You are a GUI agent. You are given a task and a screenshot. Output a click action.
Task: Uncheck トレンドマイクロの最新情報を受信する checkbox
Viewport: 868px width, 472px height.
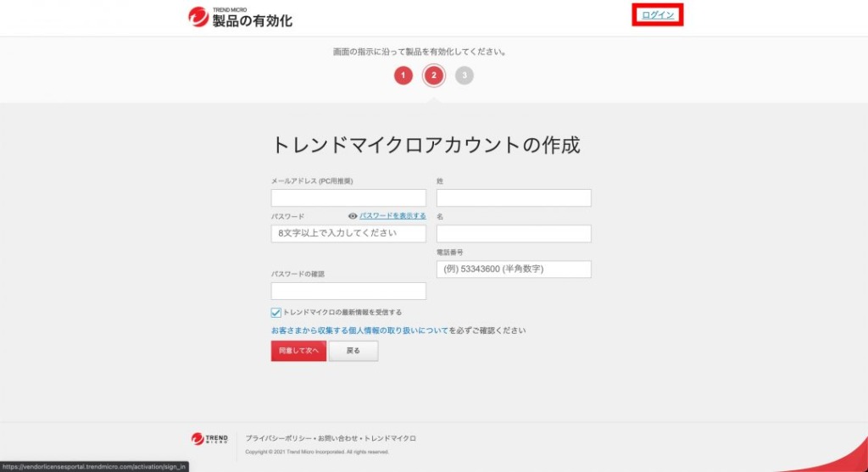275,313
